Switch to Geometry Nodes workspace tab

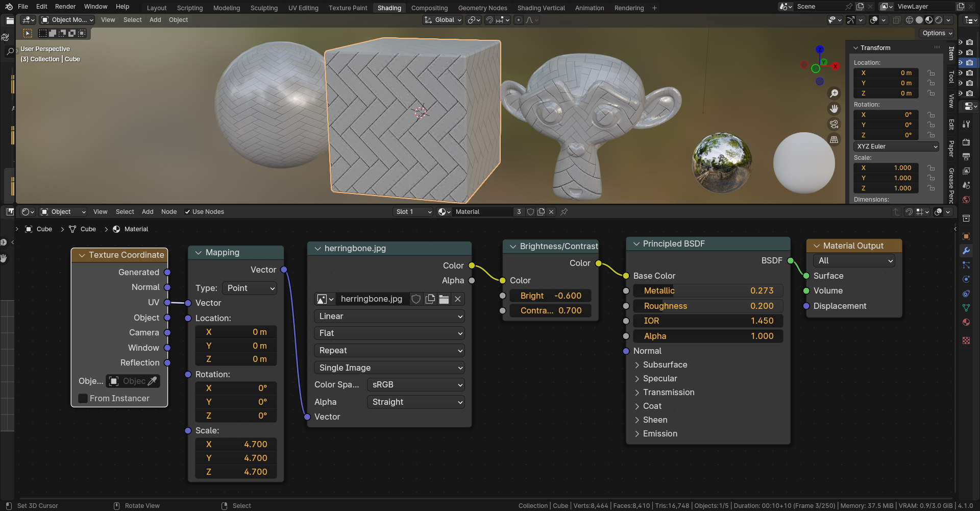[483, 8]
